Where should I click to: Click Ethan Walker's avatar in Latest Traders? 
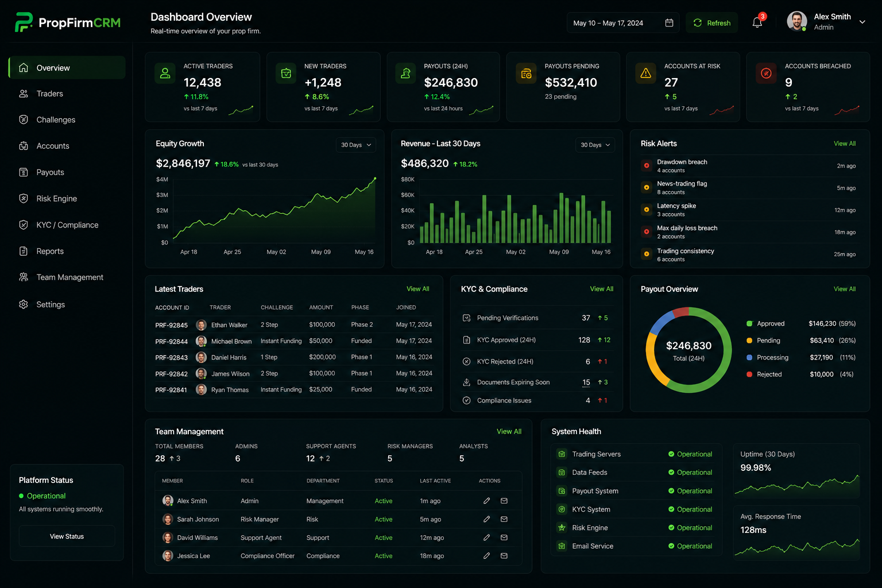(x=202, y=325)
